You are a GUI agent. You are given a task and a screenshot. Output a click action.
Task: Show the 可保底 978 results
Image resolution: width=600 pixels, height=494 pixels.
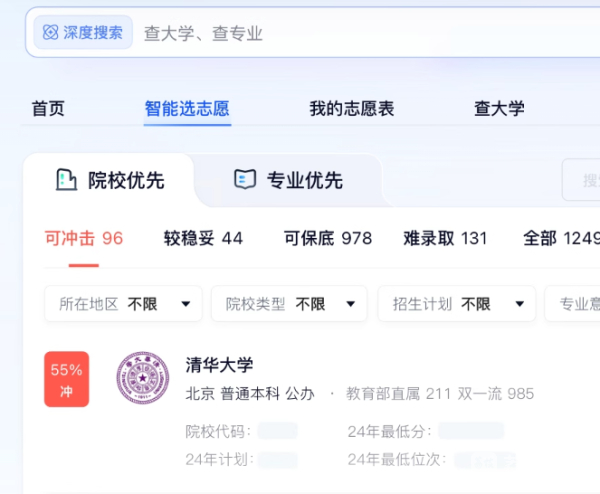click(328, 238)
